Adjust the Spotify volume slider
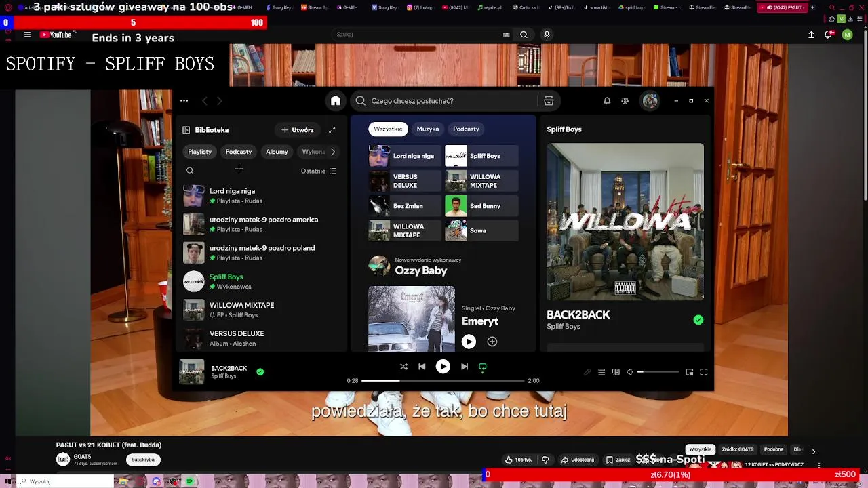The height and width of the screenshot is (488, 868). 658,372
